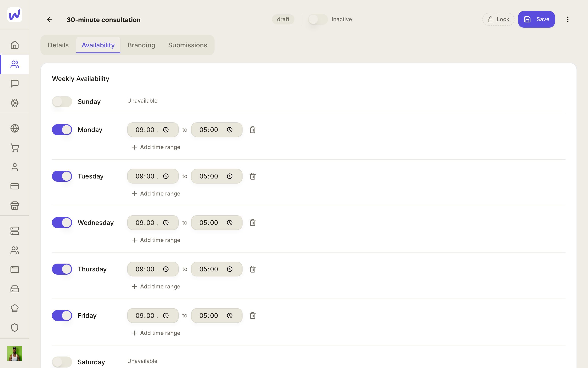The width and height of the screenshot is (588, 368).
Task: Open the credit card sidebar icon
Action: (14, 186)
